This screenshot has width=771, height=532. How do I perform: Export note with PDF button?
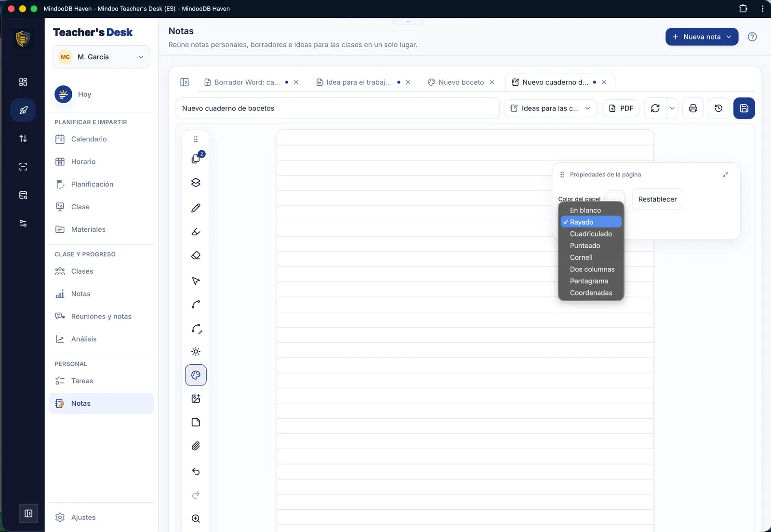(621, 108)
